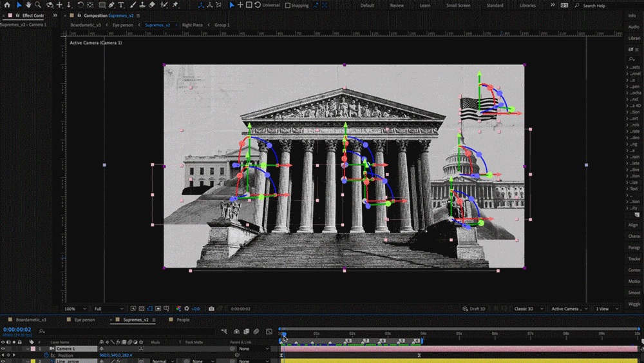This screenshot has height=363, width=644.
Task: Select the Puppet Pin tool
Action: [x=175, y=5]
